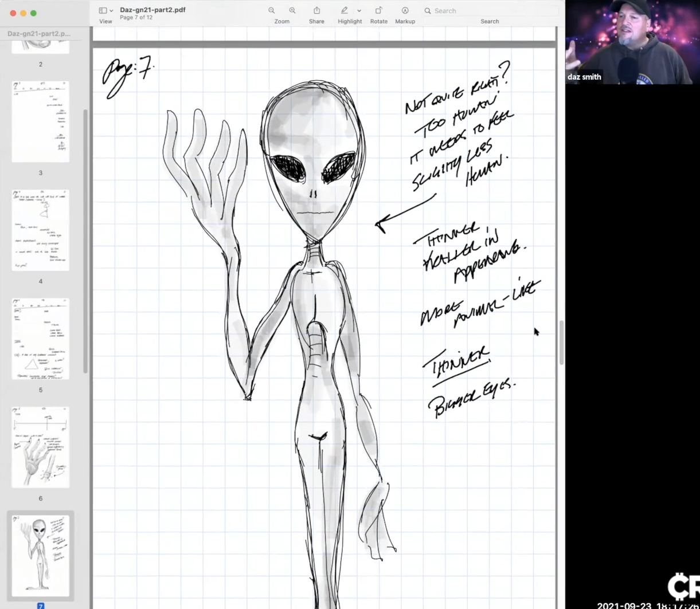Click the Zoom in magnifier icon
The image size is (700, 609).
tap(292, 10)
